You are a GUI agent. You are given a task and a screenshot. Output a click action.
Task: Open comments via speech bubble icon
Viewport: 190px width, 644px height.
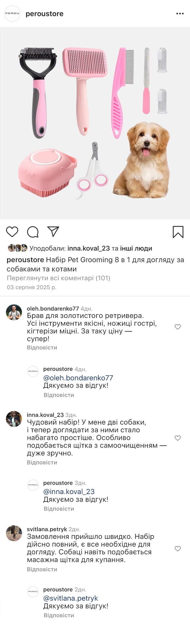(33, 232)
